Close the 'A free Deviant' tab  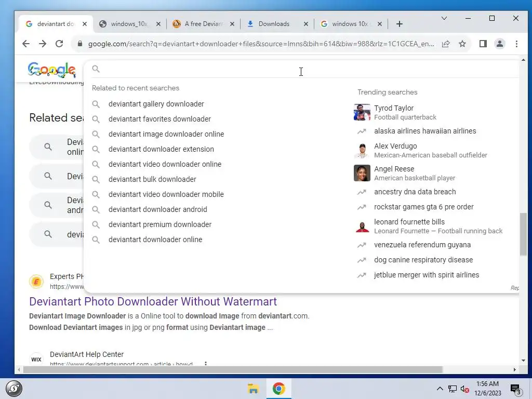pyautogui.click(x=232, y=24)
